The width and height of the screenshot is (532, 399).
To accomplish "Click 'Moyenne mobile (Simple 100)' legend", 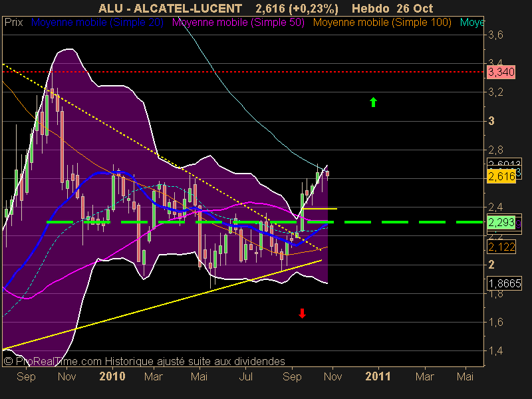I will [382, 23].
